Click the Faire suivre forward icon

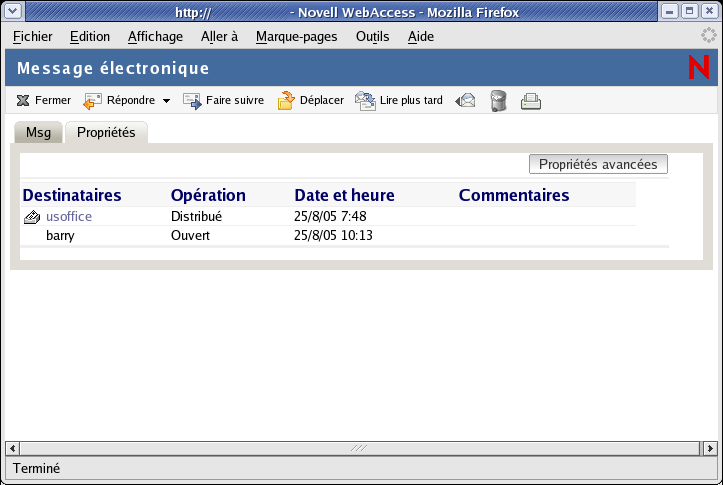(192, 101)
